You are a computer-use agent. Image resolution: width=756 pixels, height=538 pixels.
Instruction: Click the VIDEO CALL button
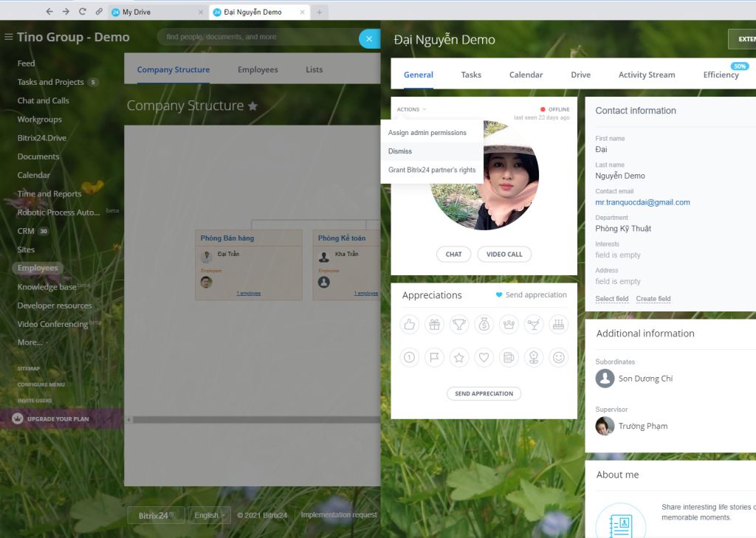504,254
